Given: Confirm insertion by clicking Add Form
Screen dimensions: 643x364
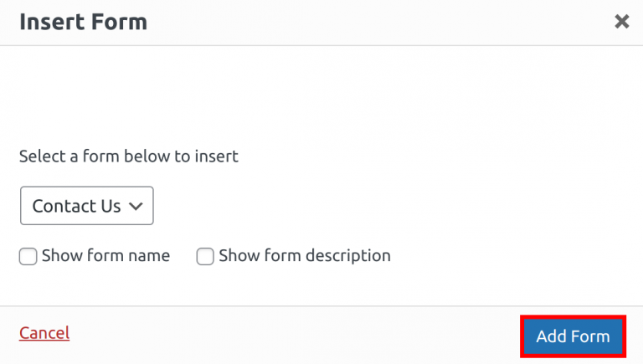Looking at the screenshot, I should [573, 336].
